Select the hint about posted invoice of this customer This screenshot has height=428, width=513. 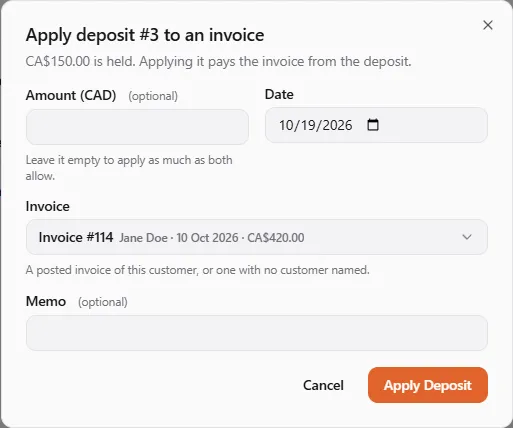(198, 270)
